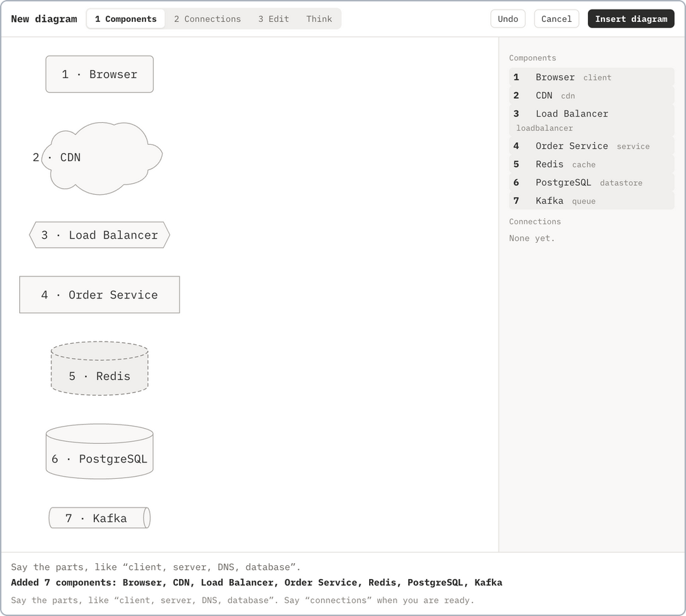Select the CDN cloud shape
686x616 pixels.
[102, 158]
